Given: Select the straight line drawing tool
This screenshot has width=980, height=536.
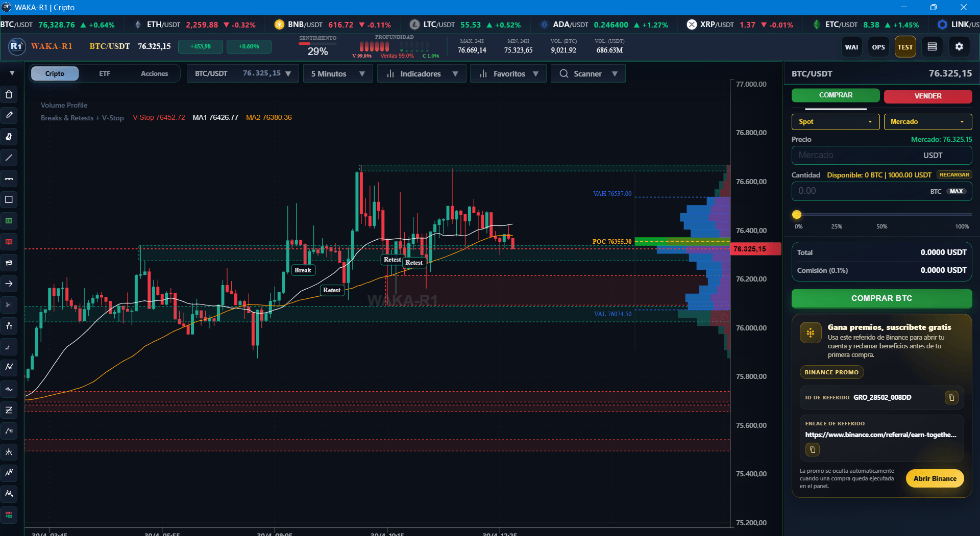Looking at the screenshot, I should tap(9, 158).
